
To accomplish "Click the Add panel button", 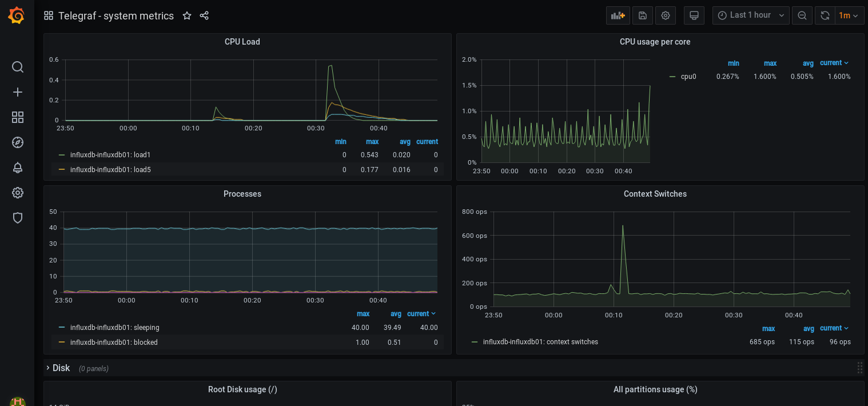I will [x=618, y=15].
